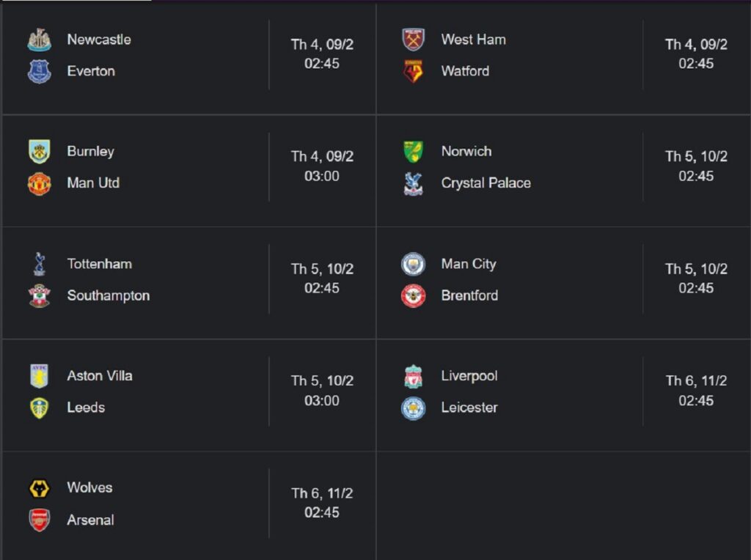Select the West Ham crest icon

tap(414, 40)
